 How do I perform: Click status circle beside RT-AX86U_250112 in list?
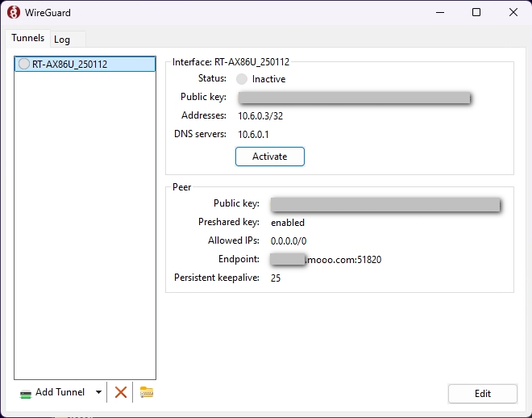(x=23, y=65)
